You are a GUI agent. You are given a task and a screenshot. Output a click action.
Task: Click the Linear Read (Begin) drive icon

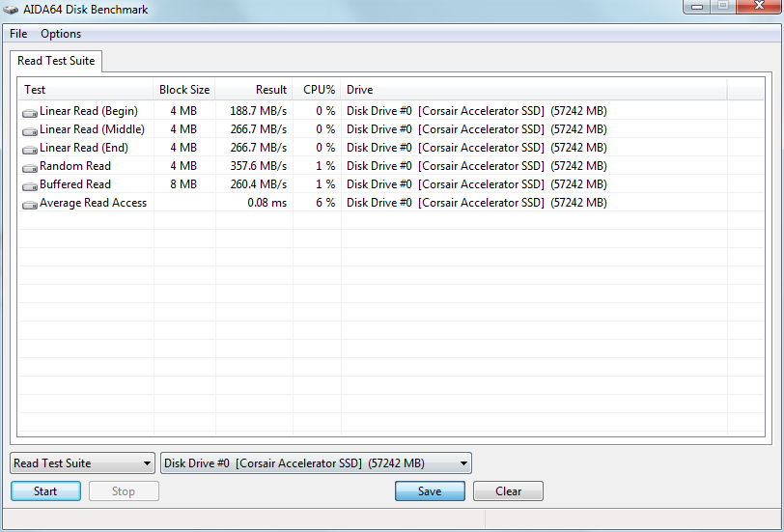pyautogui.click(x=30, y=113)
